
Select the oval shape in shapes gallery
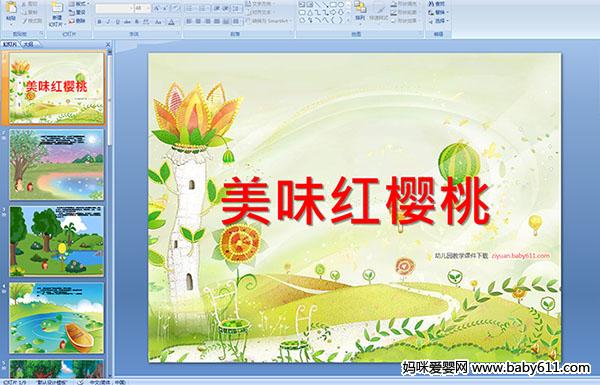(340, 5)
